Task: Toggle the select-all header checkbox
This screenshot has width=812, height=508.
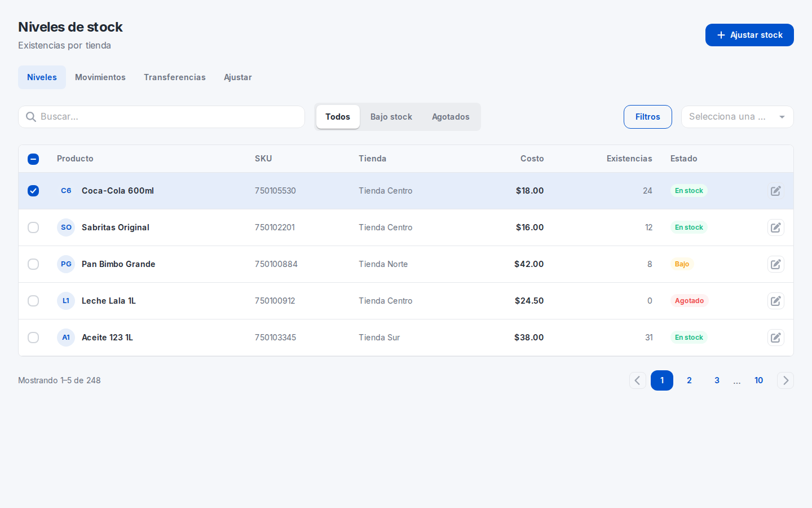Action: click(33, 159)
